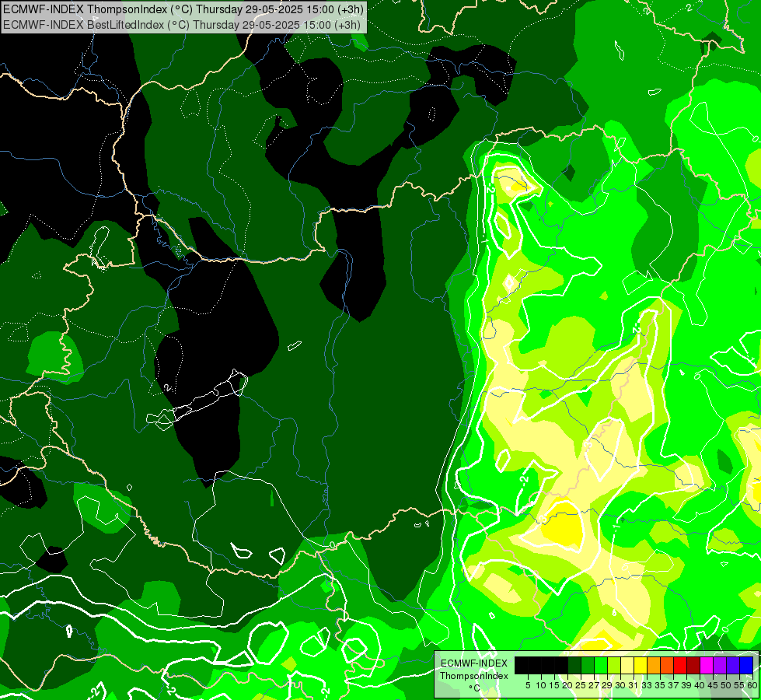
Task: Click the legend label 'ECMWF-INDEX'
Action: pyautogui.click(x=474, y=663)
